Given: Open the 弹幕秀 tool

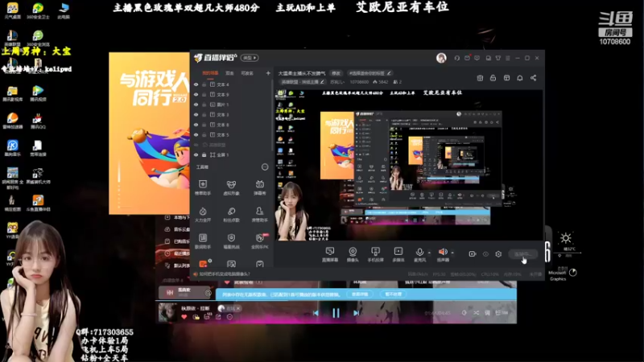Looking at the screenshot, I should tap(259, 187).
